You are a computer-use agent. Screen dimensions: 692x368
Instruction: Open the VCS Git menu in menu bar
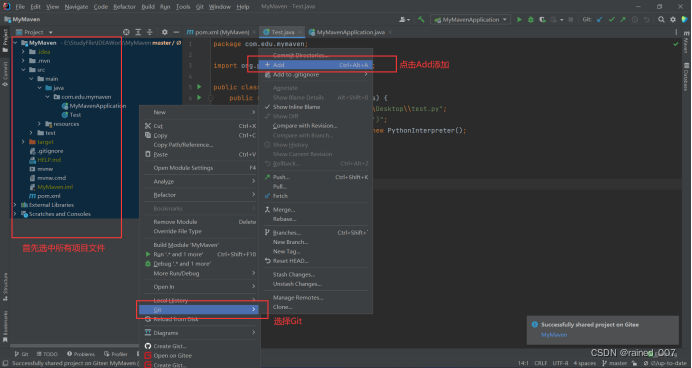point(199,7)
